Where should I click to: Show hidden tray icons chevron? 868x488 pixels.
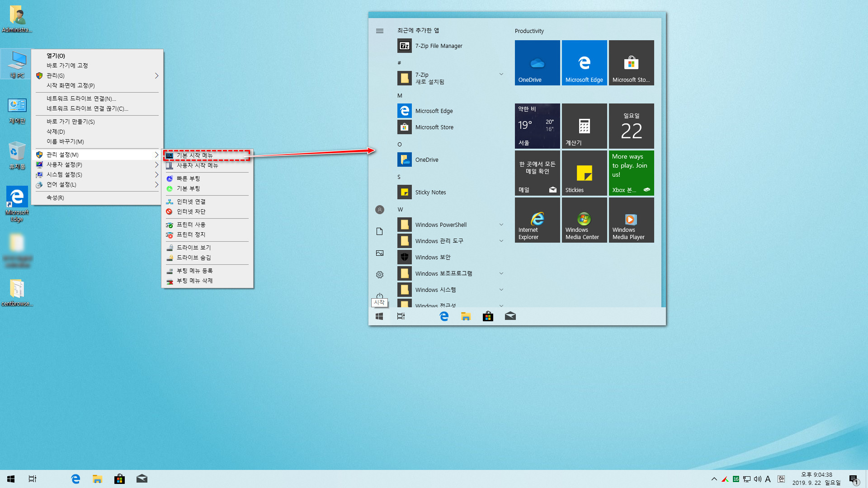point(714,479)
